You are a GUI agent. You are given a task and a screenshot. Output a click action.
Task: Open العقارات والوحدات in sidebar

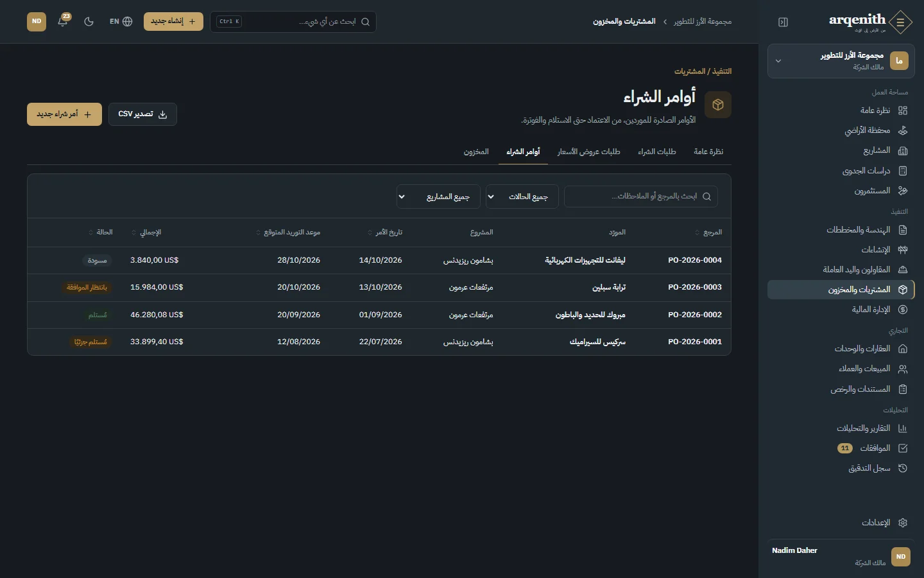841,349
